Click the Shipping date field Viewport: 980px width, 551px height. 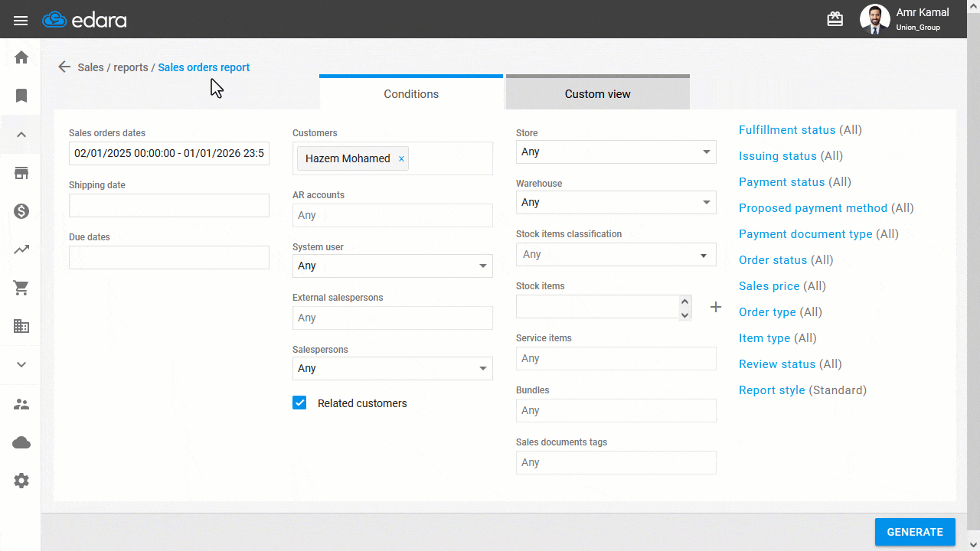coord(169,205)
